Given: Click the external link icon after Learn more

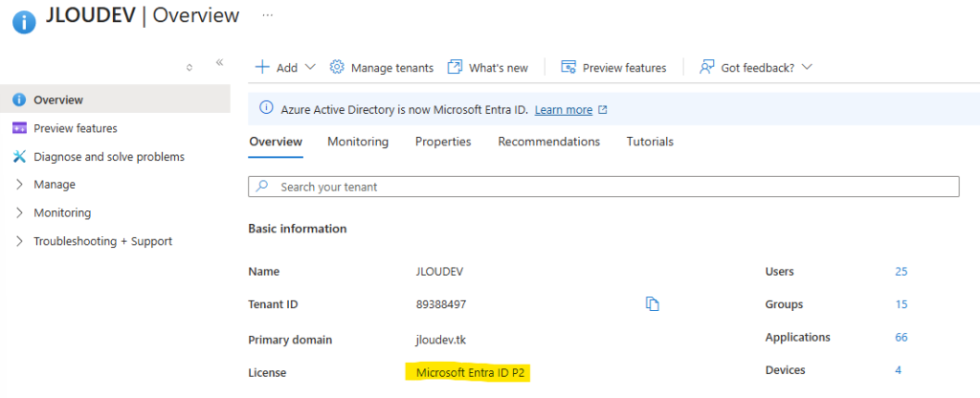Looking at the screenshot, I should 603,110.
